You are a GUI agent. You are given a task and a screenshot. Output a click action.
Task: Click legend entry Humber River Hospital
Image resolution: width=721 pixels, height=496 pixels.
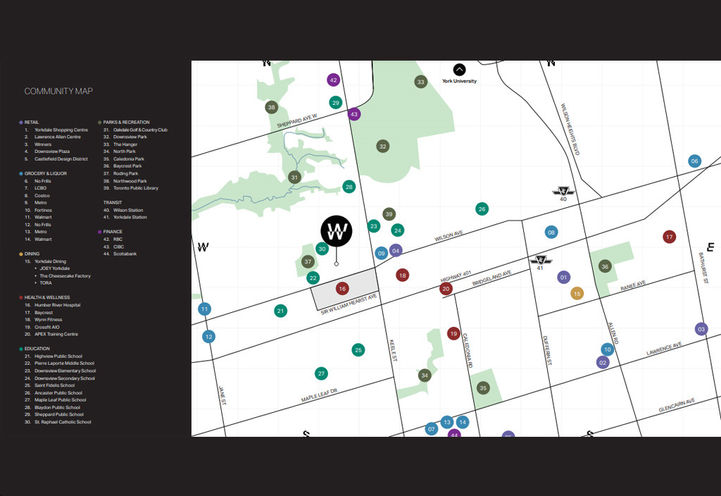(x=52, y=305)
